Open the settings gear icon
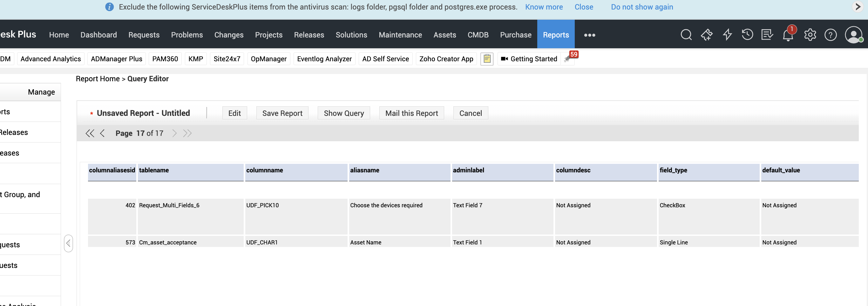This screenshot has width=868, height=306. point(810,35)
